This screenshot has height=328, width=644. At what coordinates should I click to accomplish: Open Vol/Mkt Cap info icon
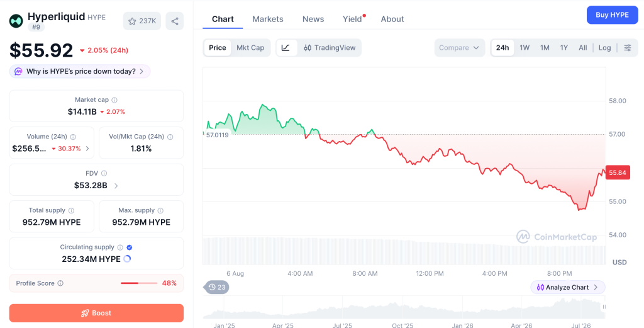click(x=170, y=137)
